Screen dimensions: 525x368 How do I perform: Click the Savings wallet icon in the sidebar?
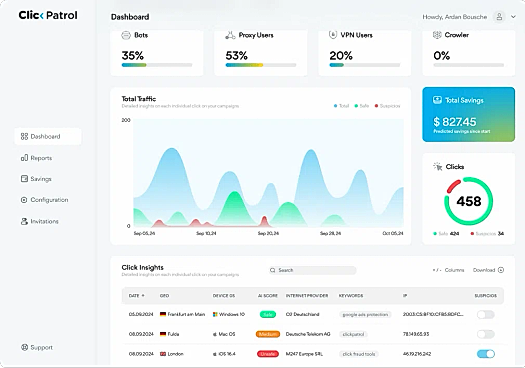(24, 178)
